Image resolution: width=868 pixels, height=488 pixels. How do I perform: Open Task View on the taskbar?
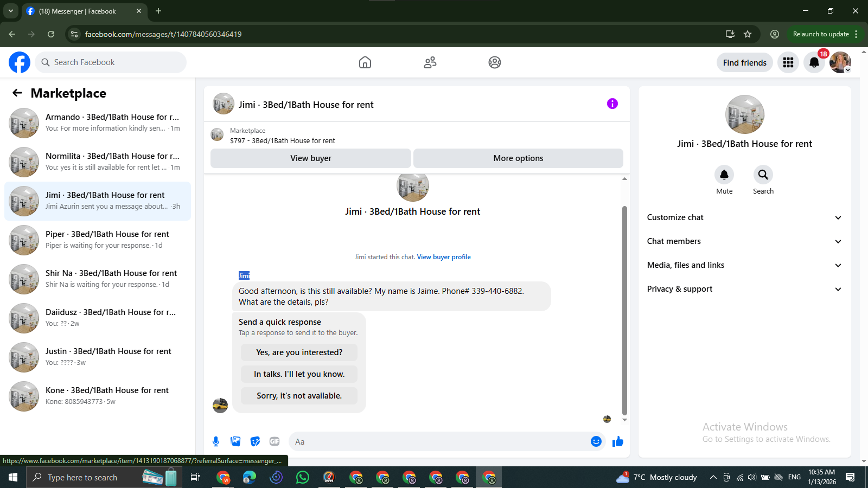[x=195, y=477]
